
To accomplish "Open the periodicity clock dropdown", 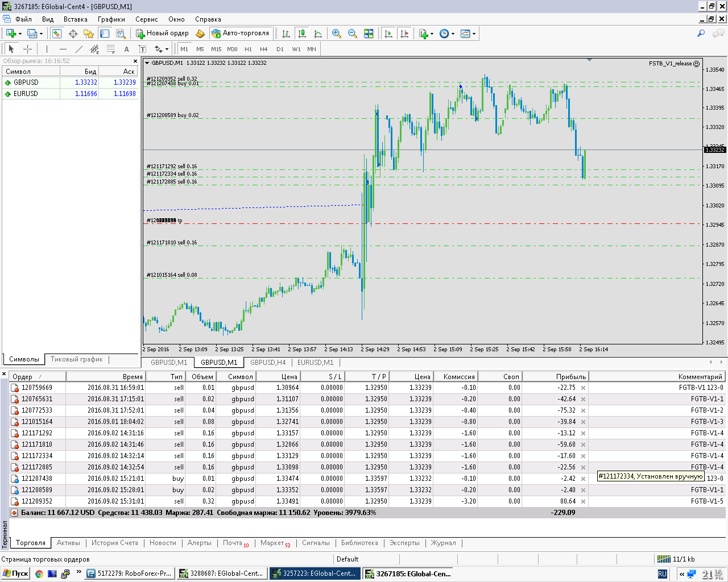I will click(x=447, y=34).
